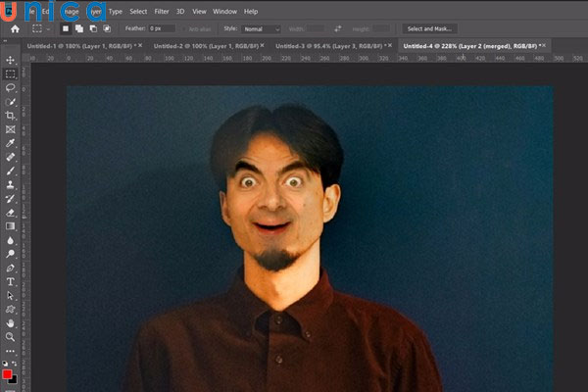Image resolution: width=588 pixels, height=392 pixels.
Task: Switch to the Untitled-3 document tab
Action: click(330, 46)
